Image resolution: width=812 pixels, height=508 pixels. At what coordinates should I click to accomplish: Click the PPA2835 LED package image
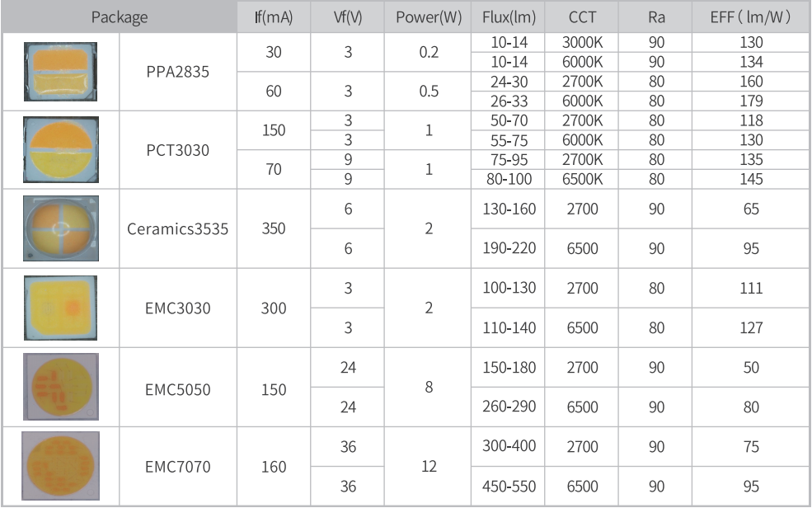tap(61, 71)
